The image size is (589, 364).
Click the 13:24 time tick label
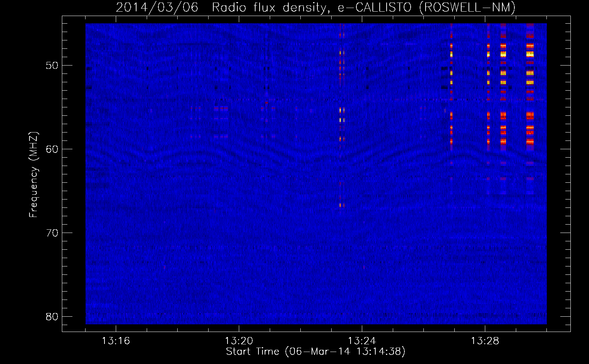(x=362, y=341)
